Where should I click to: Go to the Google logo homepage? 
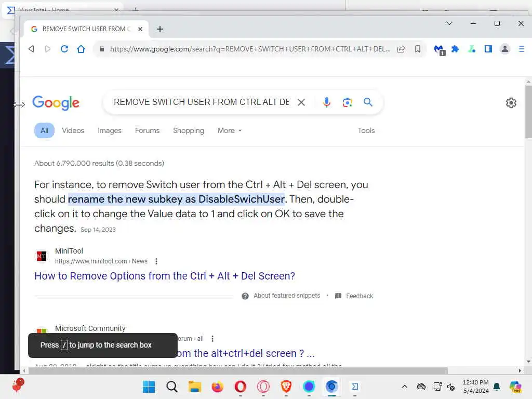pos(56,103)
